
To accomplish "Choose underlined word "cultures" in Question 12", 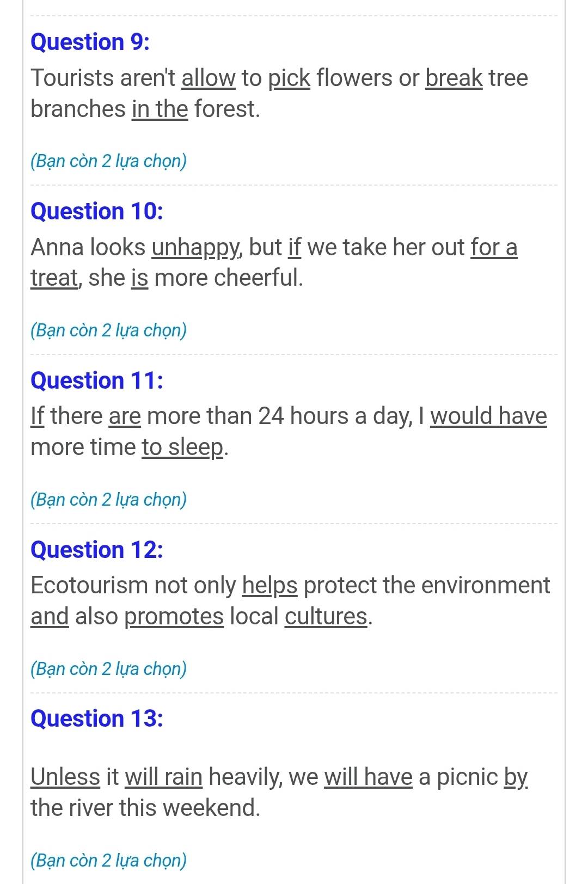I will point(326,617).
